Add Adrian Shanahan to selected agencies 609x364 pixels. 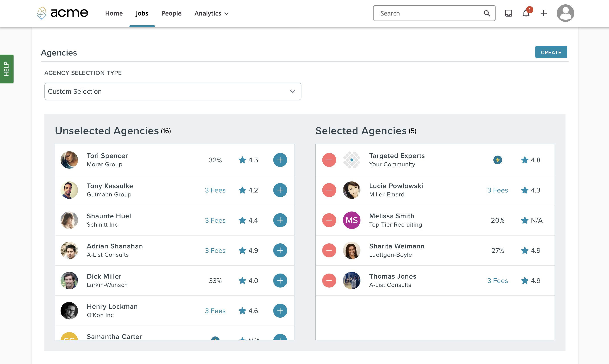click(280, 250)
